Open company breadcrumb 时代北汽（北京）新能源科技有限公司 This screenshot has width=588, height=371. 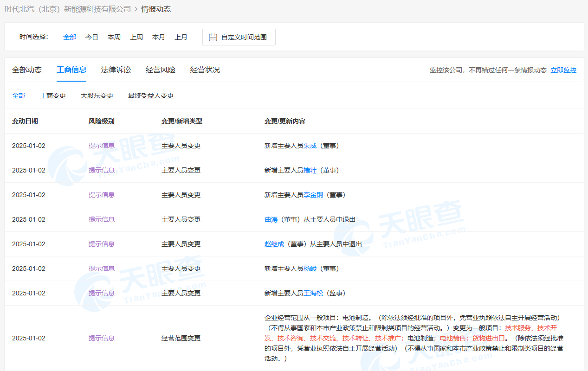(x=68, y=9)
